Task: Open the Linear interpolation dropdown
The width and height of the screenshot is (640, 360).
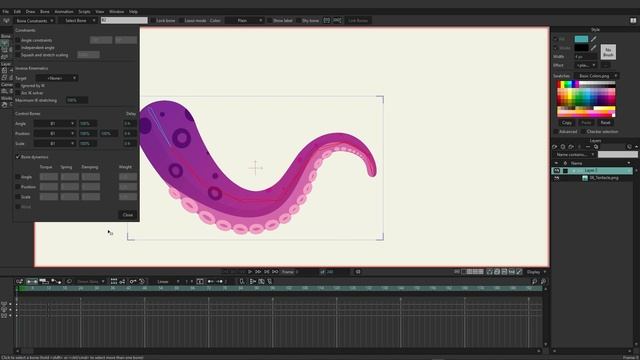Action: (x=167, y=281)
